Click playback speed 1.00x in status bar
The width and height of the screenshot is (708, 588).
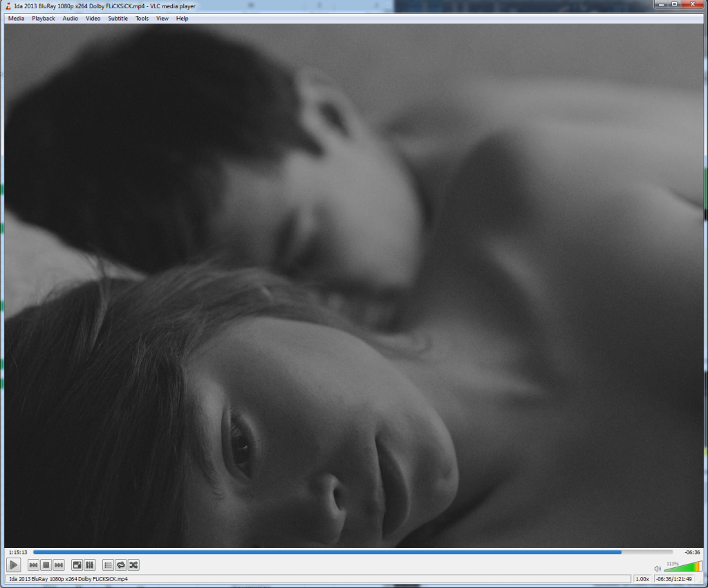642,579
